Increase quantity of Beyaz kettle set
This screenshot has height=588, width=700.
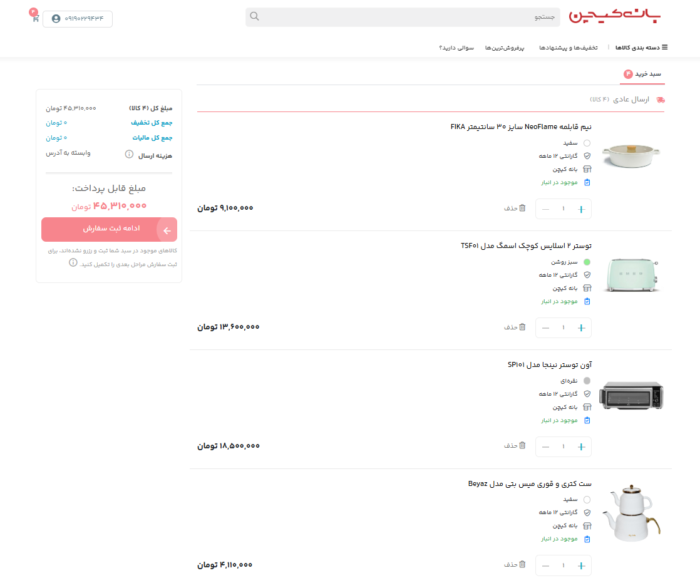tap(581, 565)
